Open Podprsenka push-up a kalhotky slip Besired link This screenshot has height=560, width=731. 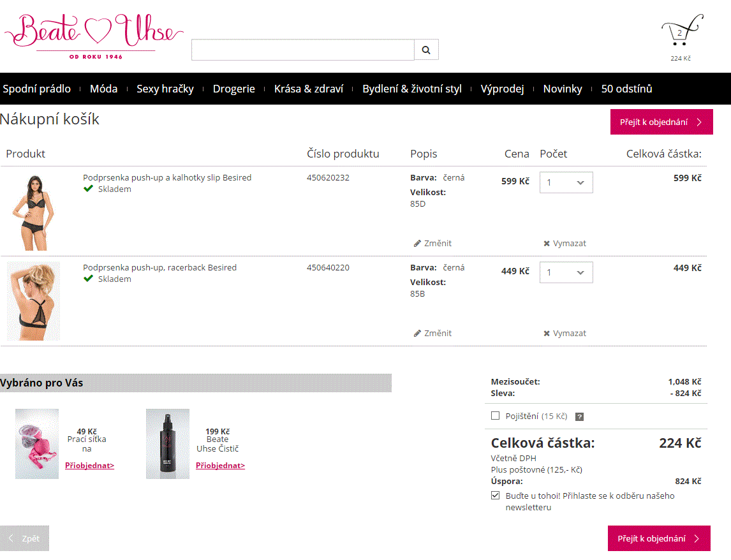pos(167,178)
